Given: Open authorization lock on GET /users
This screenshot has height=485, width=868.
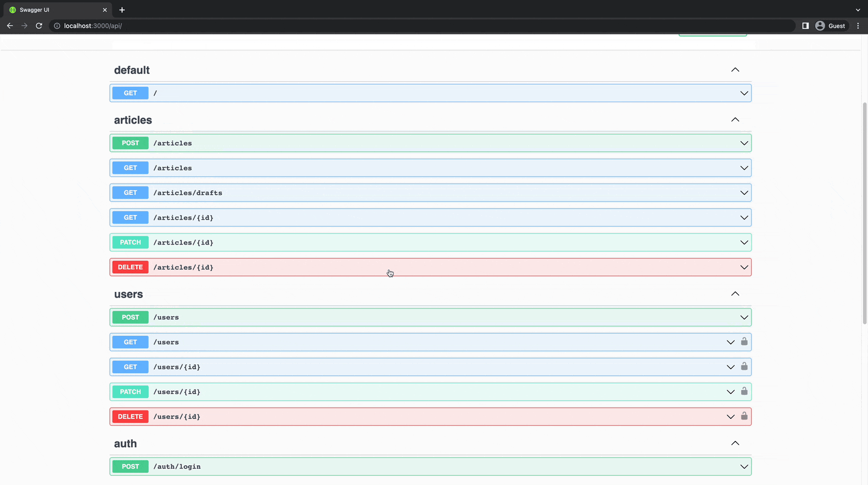Looking at the screenshot, I should pyautogui.click(x=744, y=342).
